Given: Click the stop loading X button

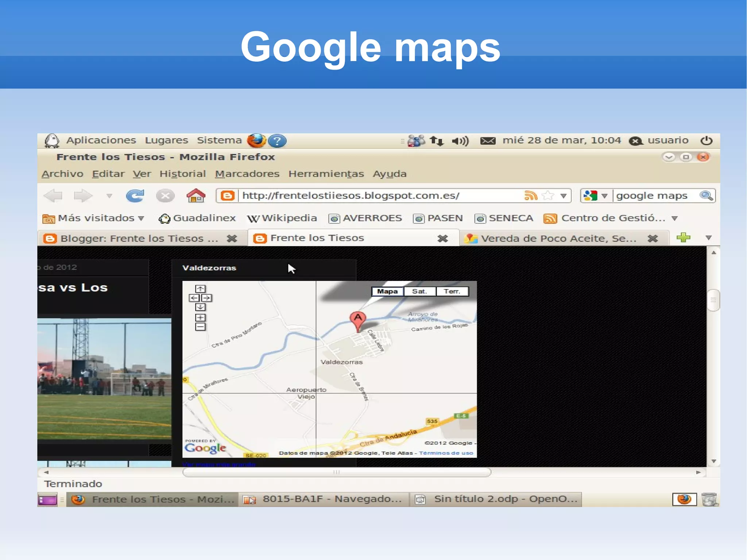Looking at the screenshot, I should click(x=165, y=196).
